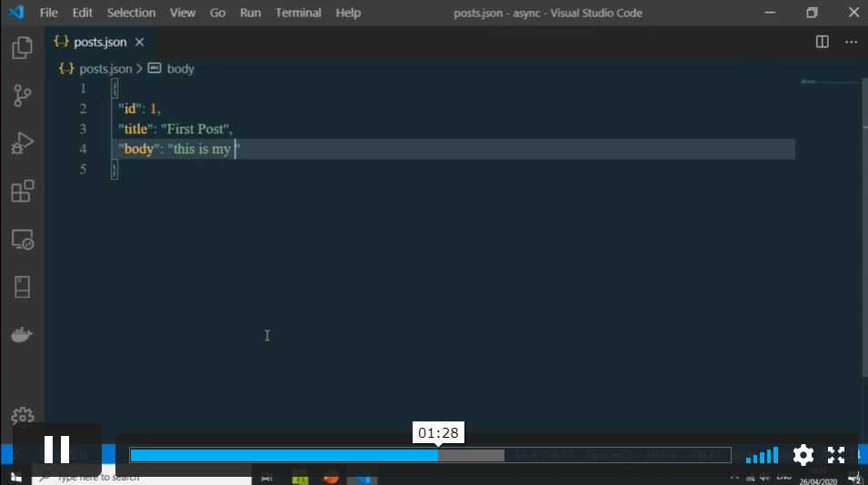The height and width of the screenshot is (485, 868).
Task: Click the "title" key on line 3
Action: click(x=135, y=129)
